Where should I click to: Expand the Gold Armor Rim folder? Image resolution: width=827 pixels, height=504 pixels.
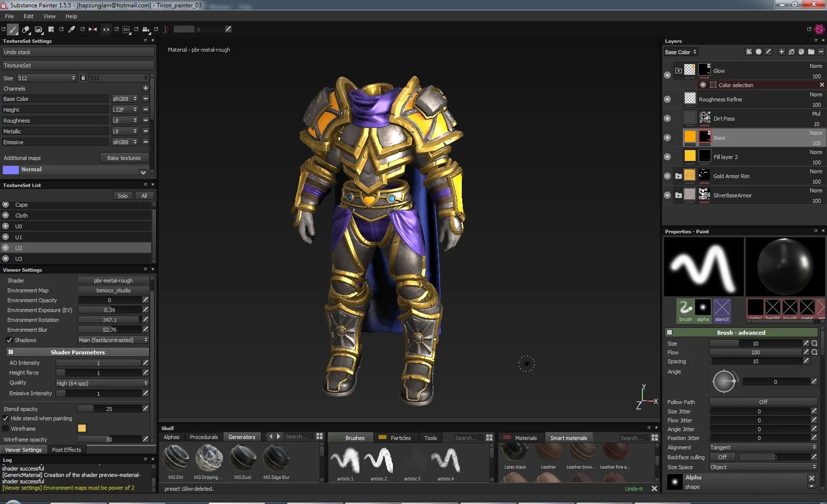click(x=678, y=176)
